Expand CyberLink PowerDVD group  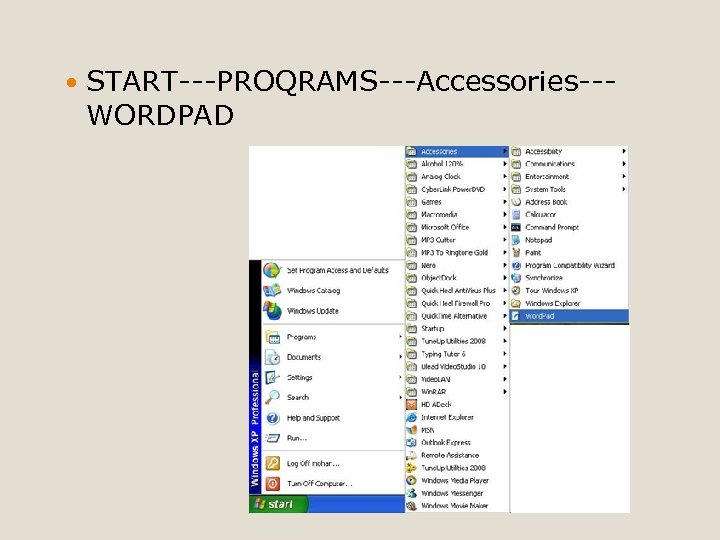pyautogui.click(x=457, y=189)
